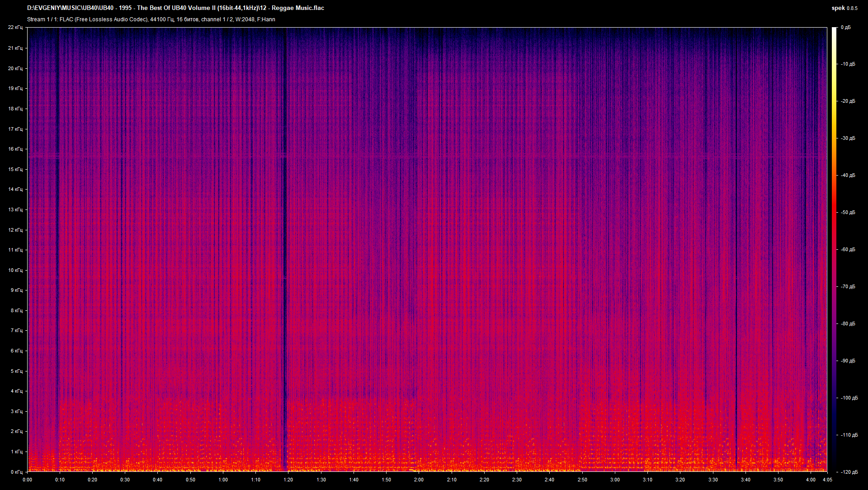Click the 20 кГц frequency axis label
The image size is (868, 490).
pos(15,68)
